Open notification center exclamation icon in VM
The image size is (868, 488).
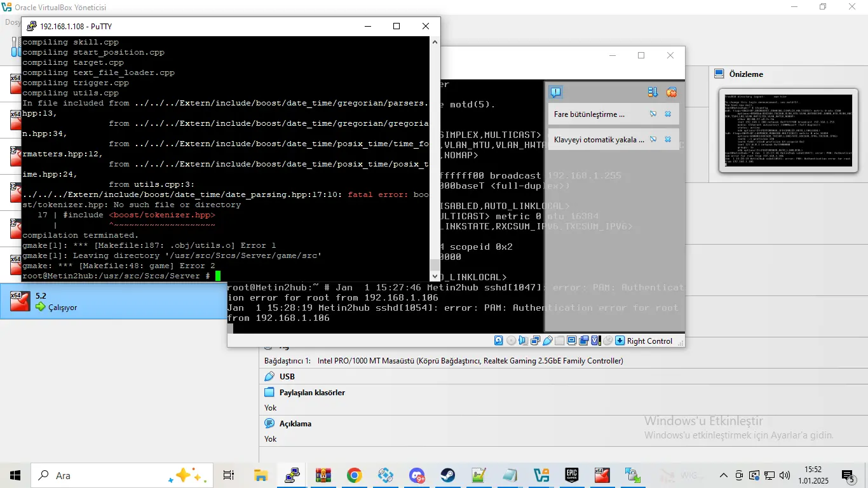tap(556, 93)
